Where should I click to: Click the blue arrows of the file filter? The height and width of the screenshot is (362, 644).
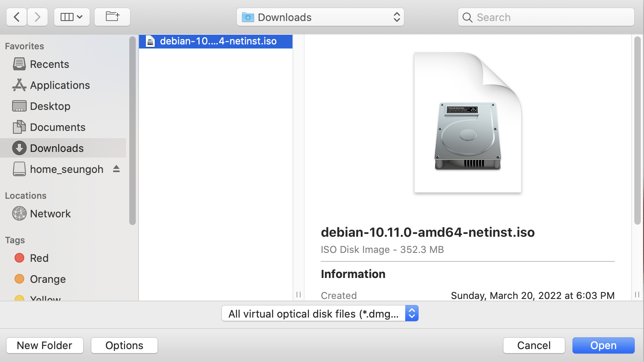pos(412,314)
